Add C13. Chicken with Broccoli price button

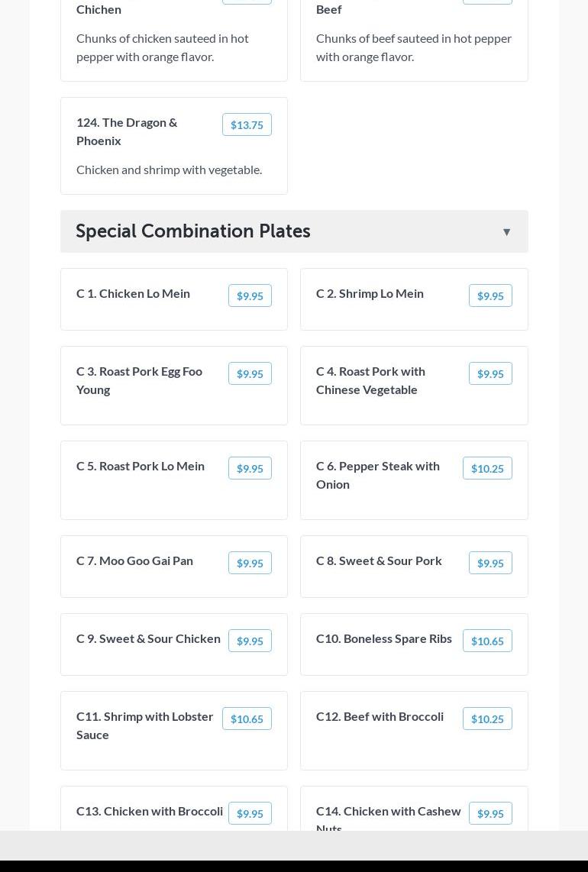(x=250, y=814)
